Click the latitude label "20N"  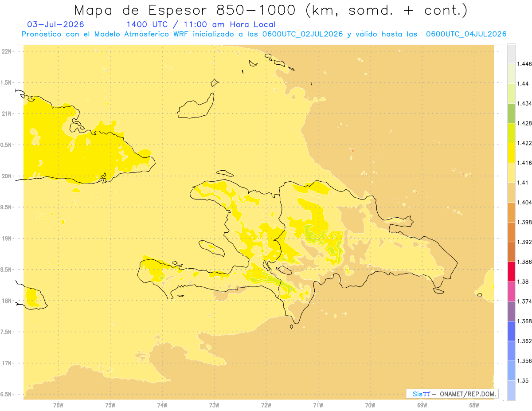click(x=7, y=176)
